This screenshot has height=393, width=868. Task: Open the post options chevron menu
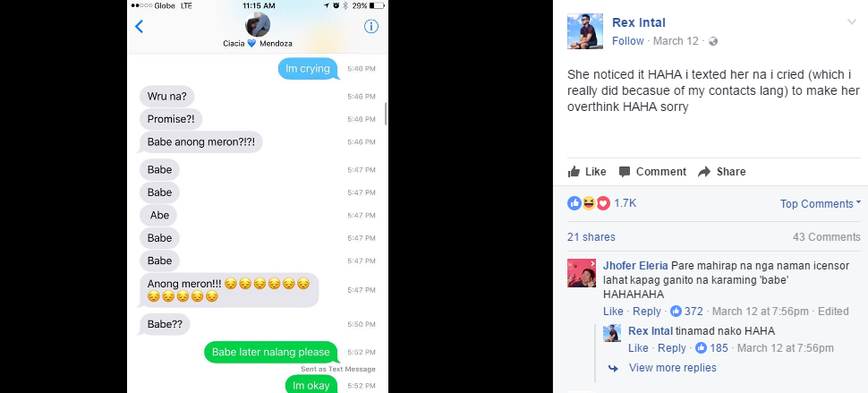[851, 22]
